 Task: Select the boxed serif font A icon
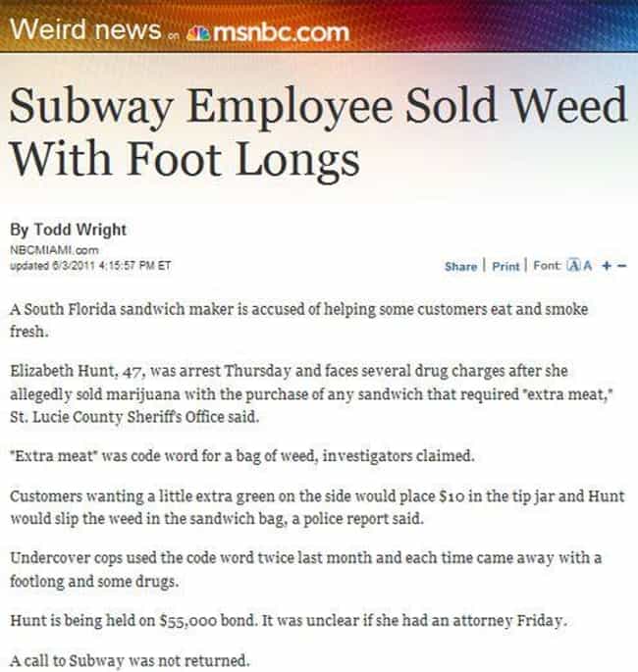click(x=573, y=266)
